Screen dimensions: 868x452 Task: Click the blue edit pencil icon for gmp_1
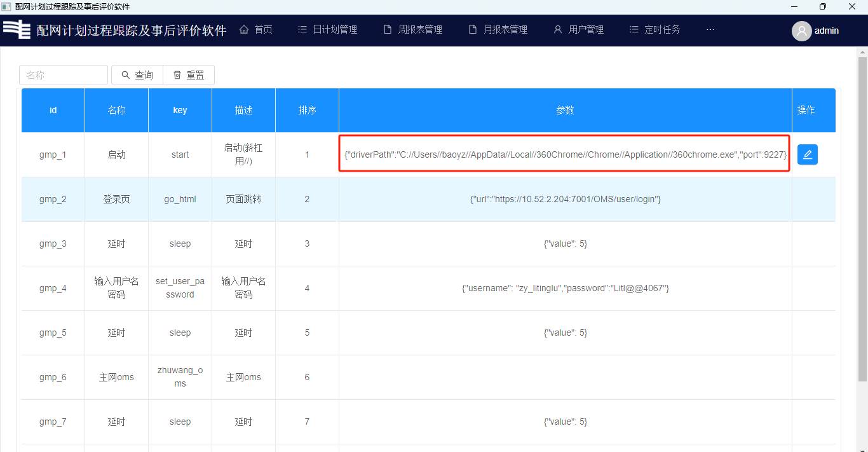click(x=807, y=154)
